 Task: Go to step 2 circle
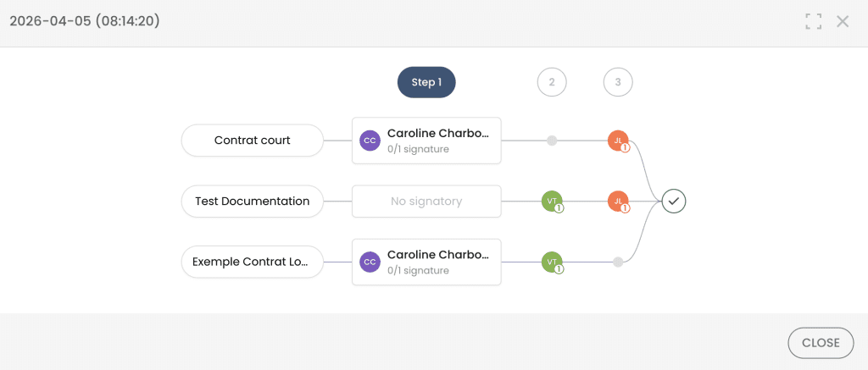(552, 82)
